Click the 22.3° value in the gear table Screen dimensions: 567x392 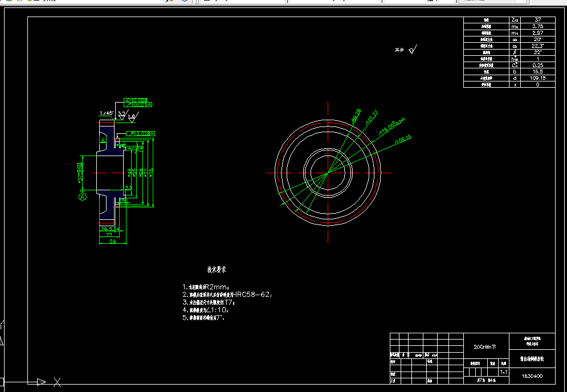538,46
